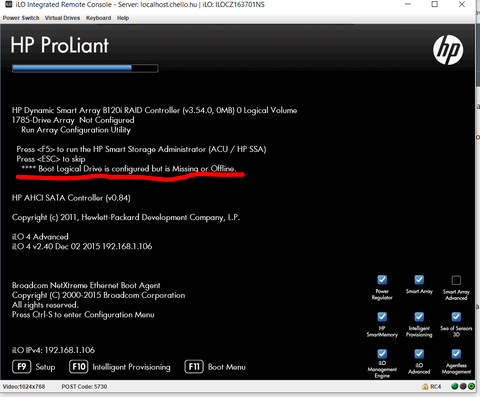Click the RC4 encryption lock icon

[425, 387]
